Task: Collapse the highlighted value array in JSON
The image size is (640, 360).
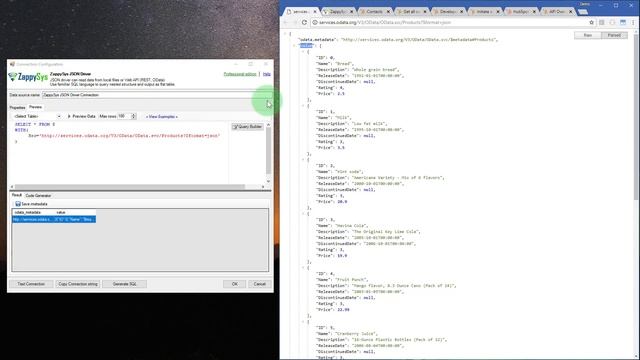Action: pos(294,46)
